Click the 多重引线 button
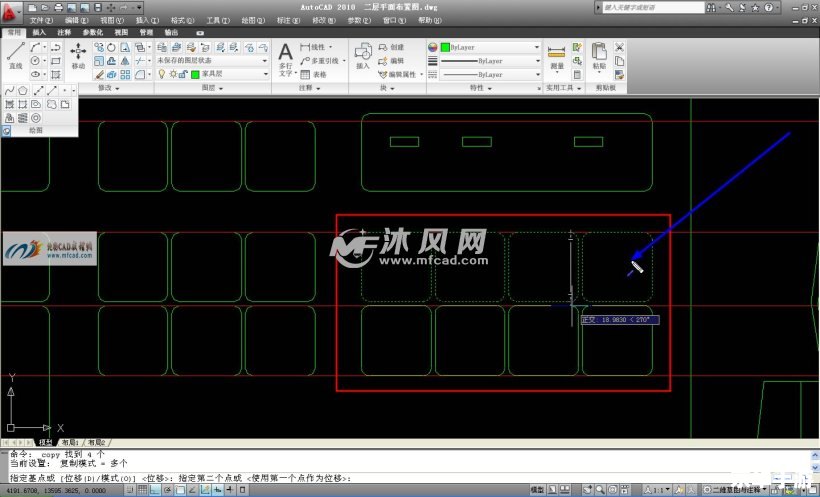 (320, 61)
